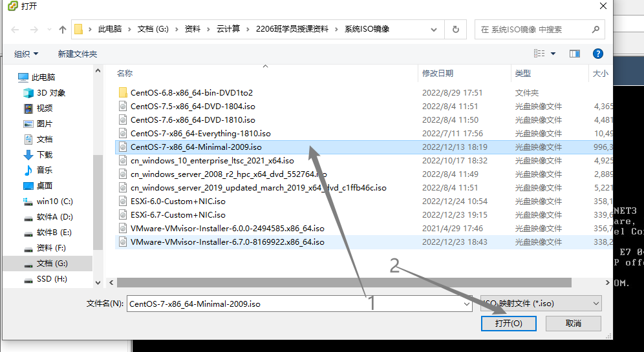The image size is (644, 352).
Task: Select ESXi-6.7-Custom+NIC.iso file icon
Action: (x=122, y=214)
